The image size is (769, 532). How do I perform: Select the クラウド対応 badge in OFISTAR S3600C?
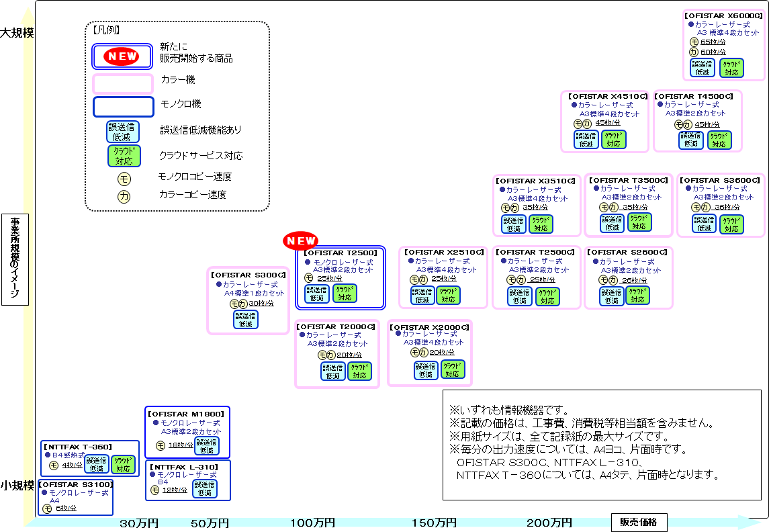click(x=731, y=224)
